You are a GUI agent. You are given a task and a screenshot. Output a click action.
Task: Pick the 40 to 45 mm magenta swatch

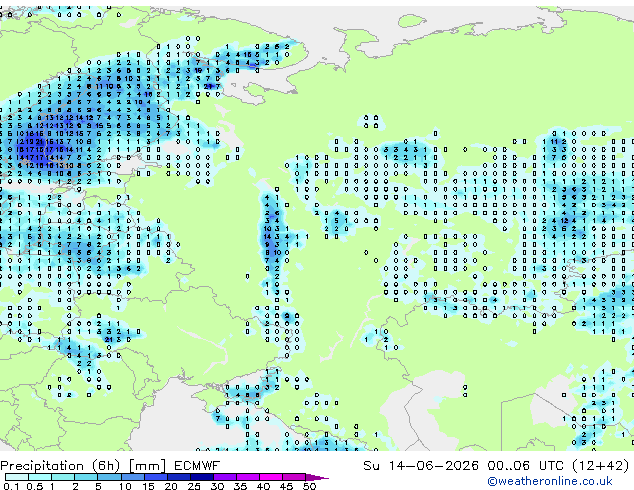(x=271, y=477)
